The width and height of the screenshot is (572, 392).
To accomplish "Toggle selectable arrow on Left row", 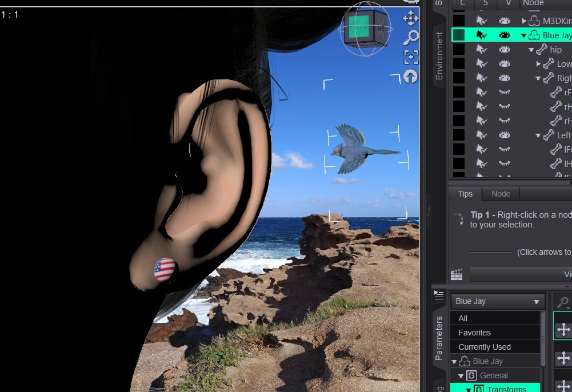I will click(x=482, y=135).
